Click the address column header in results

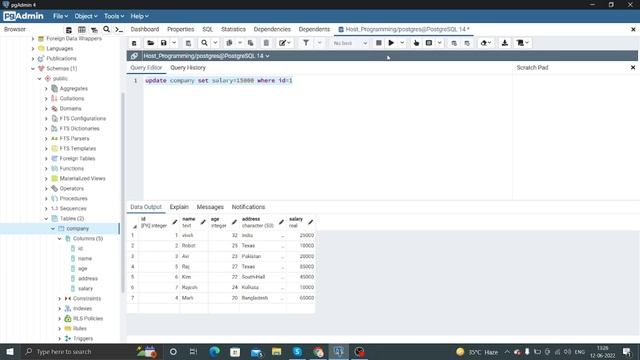pyautogui.click(x=262, y=222)
